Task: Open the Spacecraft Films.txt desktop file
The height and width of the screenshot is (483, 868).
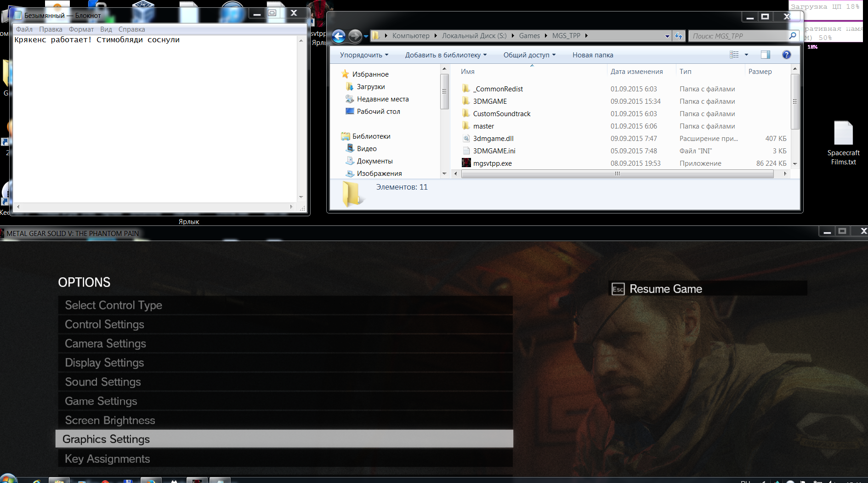Action: tap(843, 143)
